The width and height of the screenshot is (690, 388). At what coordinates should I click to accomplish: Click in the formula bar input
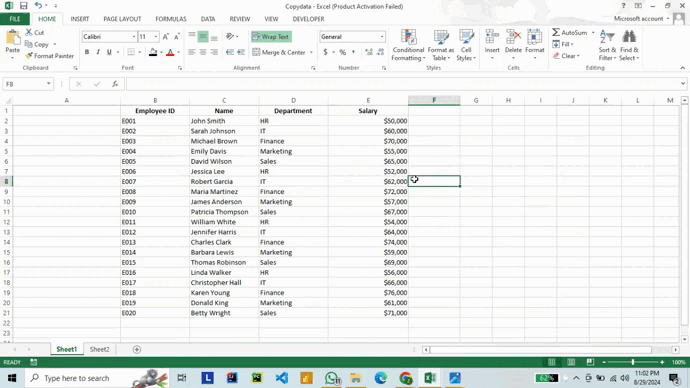[403, 84]
